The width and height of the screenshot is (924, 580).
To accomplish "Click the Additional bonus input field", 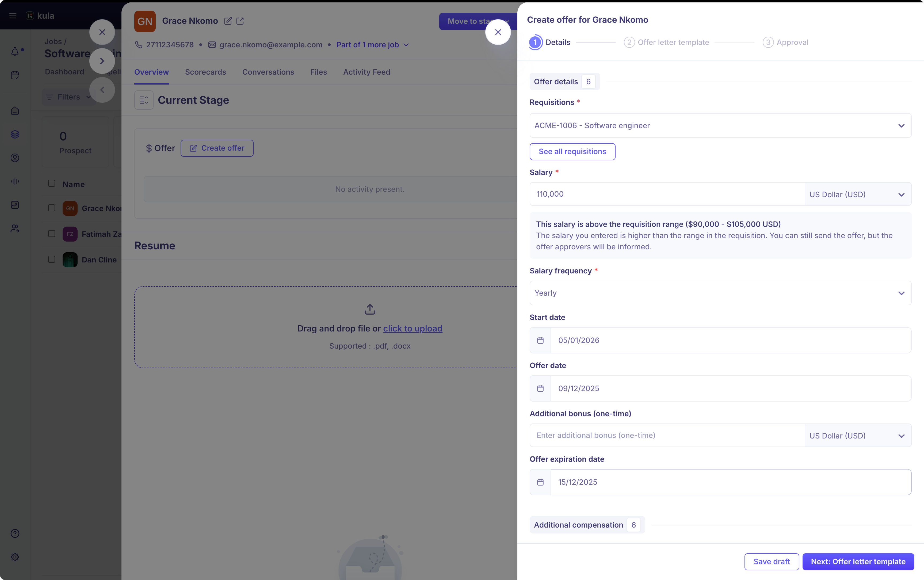I will 667,435.
